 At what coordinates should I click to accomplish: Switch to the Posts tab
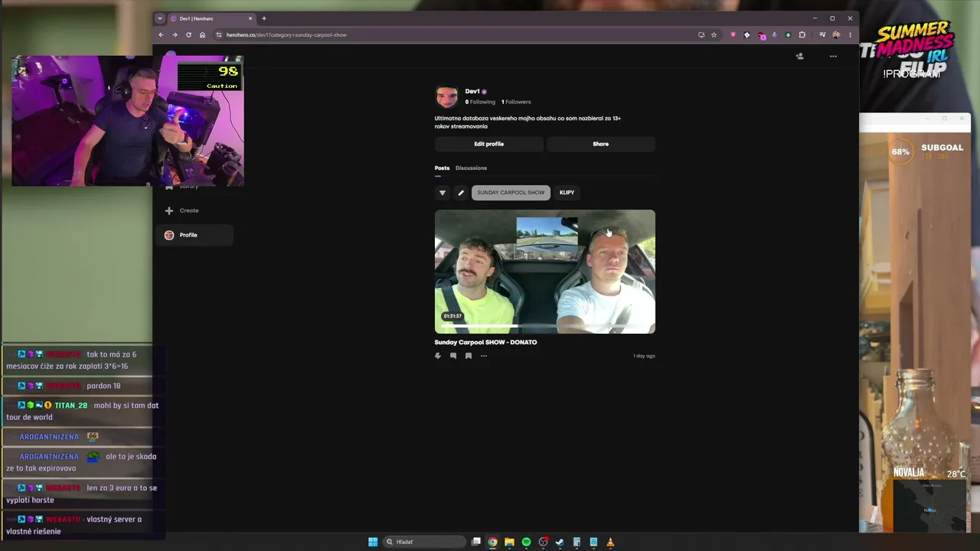click(442, 168)
